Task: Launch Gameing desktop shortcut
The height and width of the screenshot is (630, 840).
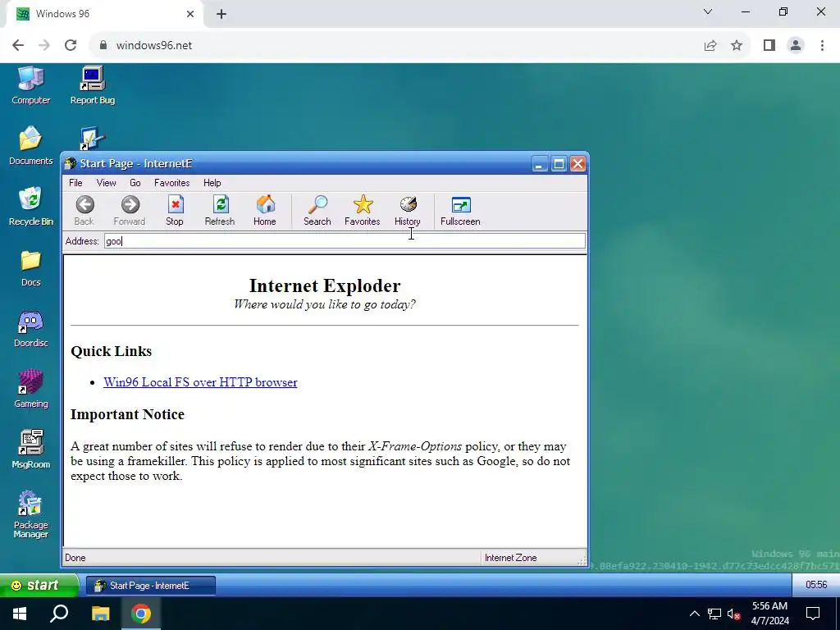Action: [31, 390]
